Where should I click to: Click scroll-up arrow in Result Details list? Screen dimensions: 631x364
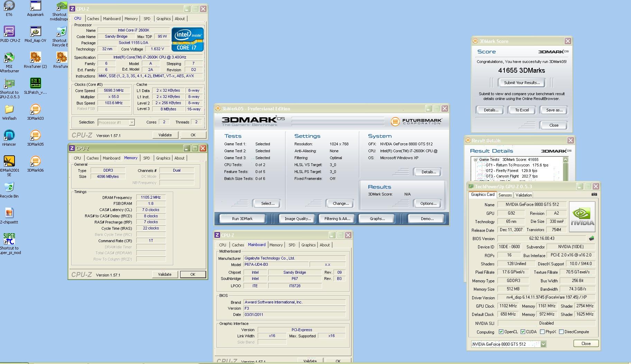[566, 160]
